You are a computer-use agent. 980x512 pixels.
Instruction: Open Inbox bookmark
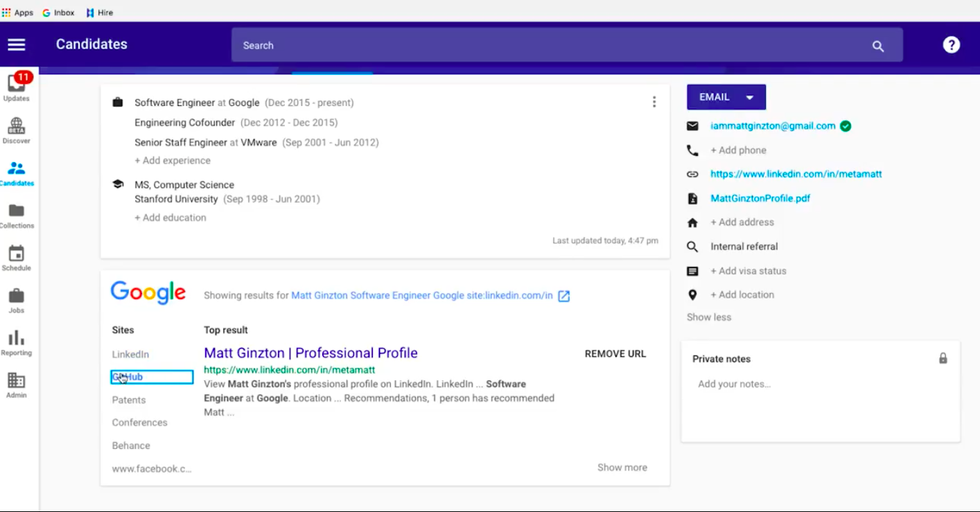pos(58,12)
